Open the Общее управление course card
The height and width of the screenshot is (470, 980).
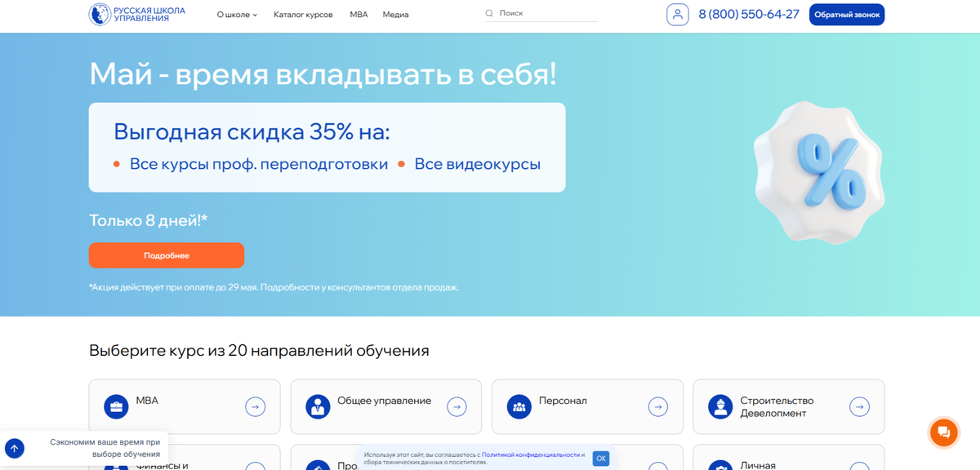pyautogui.click(x=385, y=406)
